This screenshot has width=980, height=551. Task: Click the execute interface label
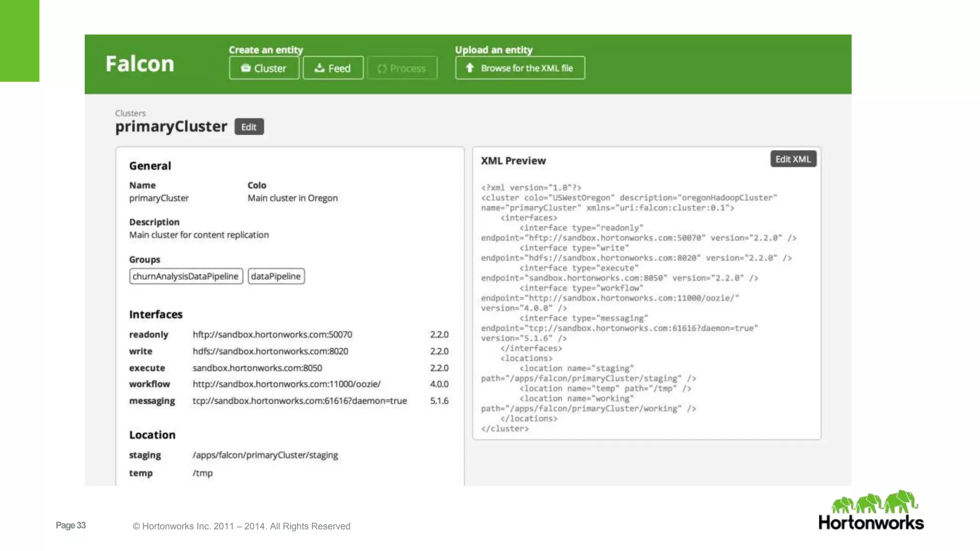[147, 368]
